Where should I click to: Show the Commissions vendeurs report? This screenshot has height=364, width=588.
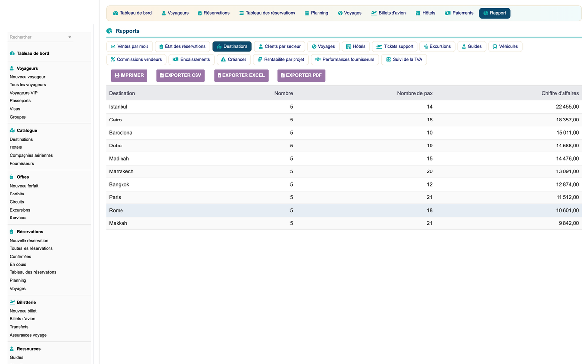click(x=136, y=60)
